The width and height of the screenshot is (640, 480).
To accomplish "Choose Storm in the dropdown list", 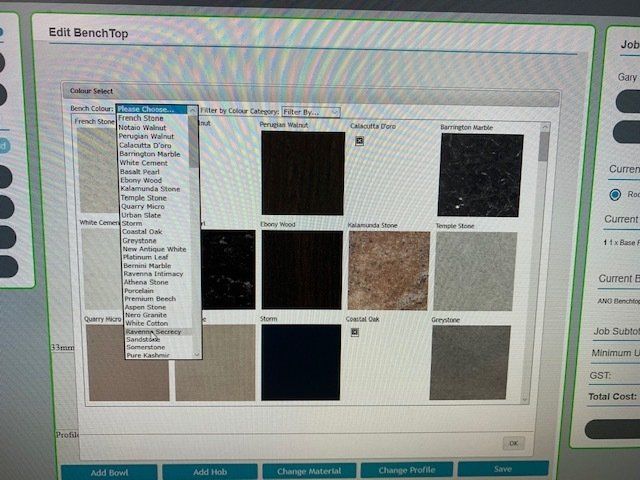I will (132, 224).
